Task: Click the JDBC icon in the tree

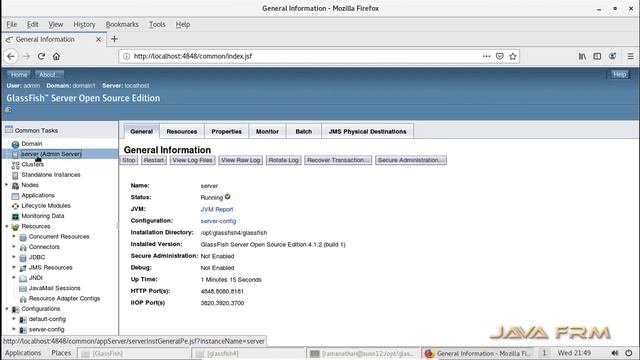Action: (x=23, y=258)
